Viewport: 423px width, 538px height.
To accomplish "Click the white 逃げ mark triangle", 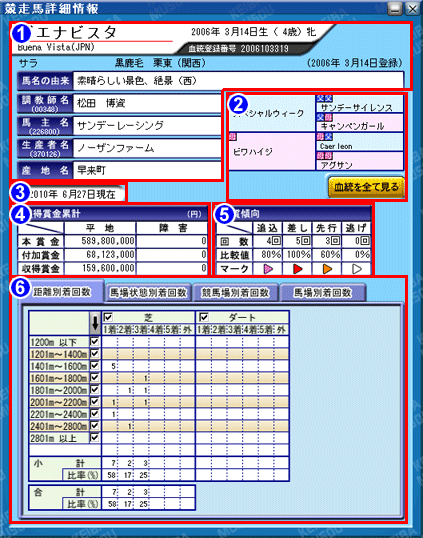I will 357,269.
